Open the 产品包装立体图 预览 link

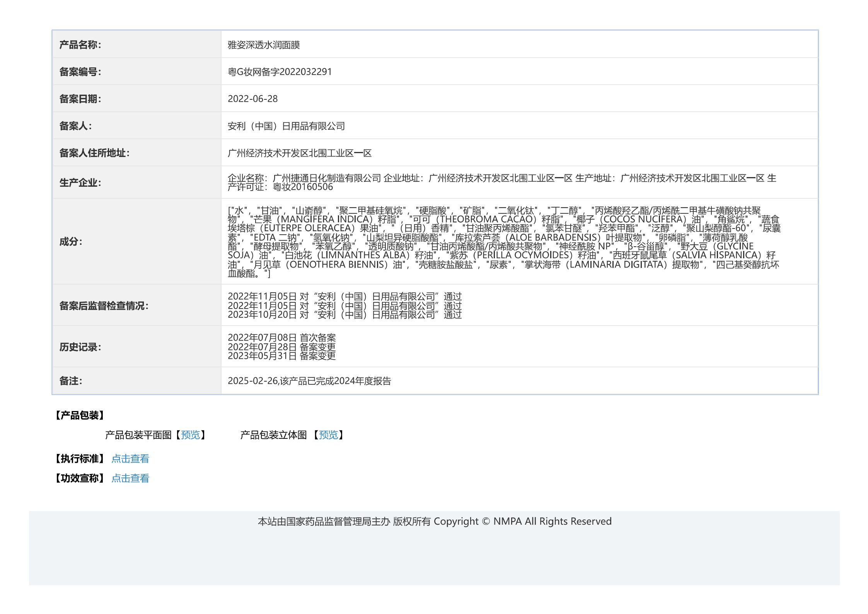[x=328, y=435]
